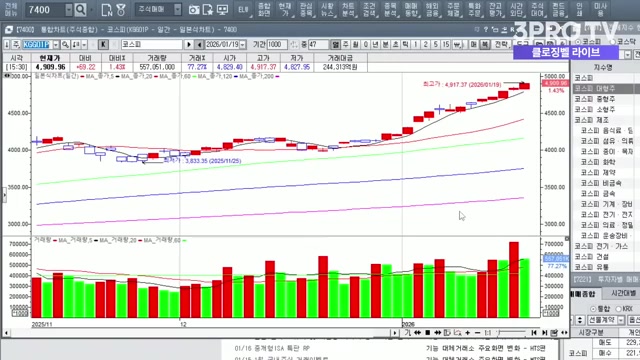
Task: Click the stop square in chart bottom toolbar
Action: (x=427, y=333)
